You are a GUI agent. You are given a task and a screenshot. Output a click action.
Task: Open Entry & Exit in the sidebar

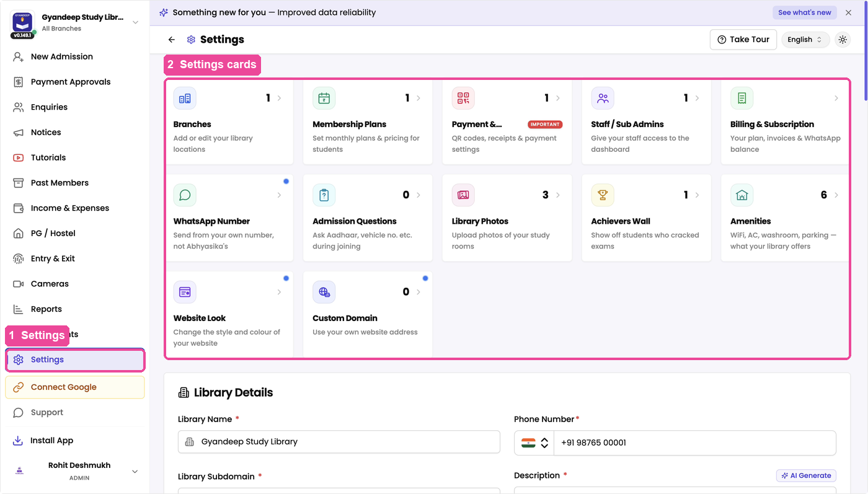(75, 258)
